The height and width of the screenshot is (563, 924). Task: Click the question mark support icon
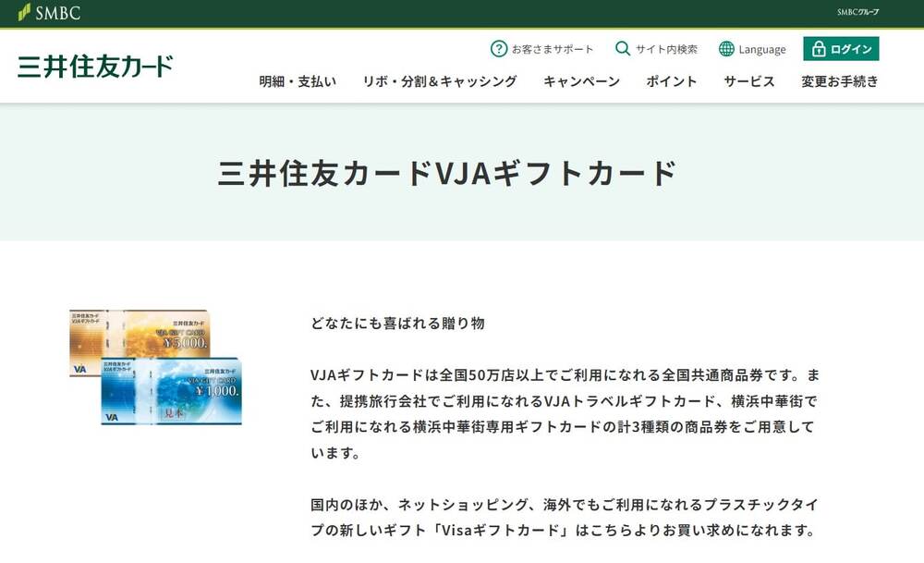click(499, 49)
